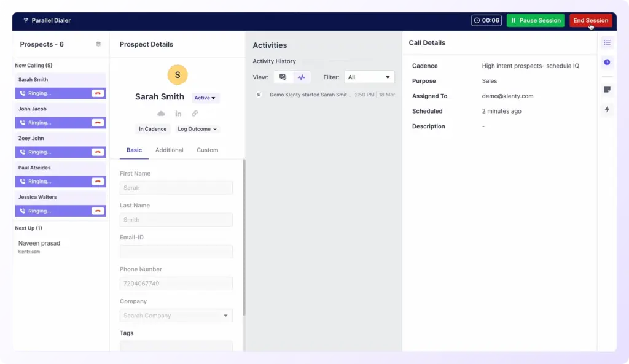Click the lightning actions icon in right sidebar
Viewport: 629px width, 364px height.
click(x=607, y=109)
